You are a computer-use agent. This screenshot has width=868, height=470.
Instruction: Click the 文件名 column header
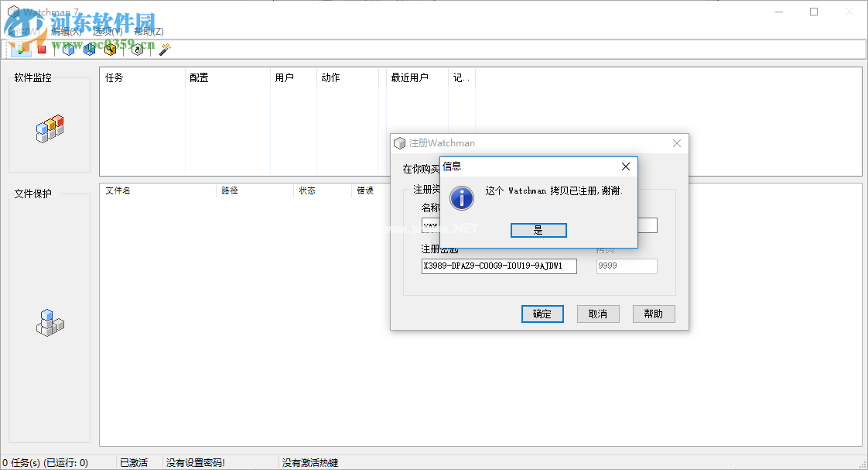tap(118, 190)
